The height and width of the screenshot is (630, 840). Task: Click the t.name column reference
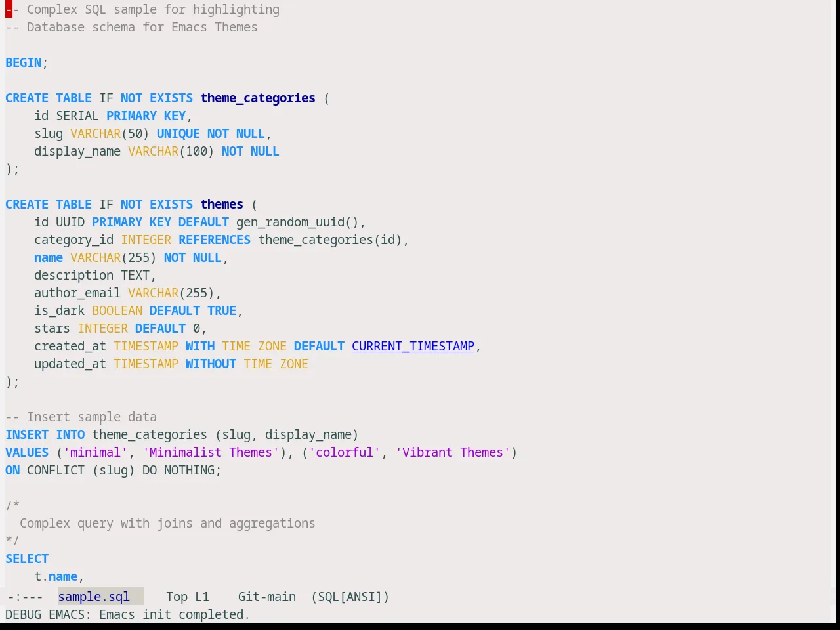tap(56, 576)
